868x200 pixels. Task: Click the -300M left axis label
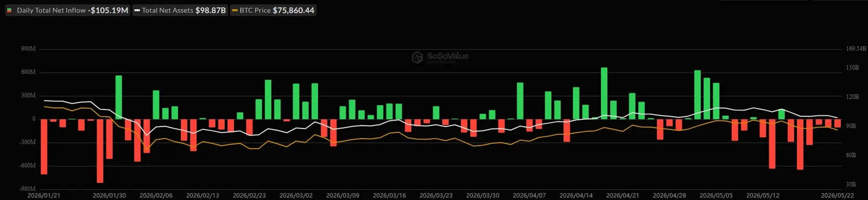pos(27,142)
